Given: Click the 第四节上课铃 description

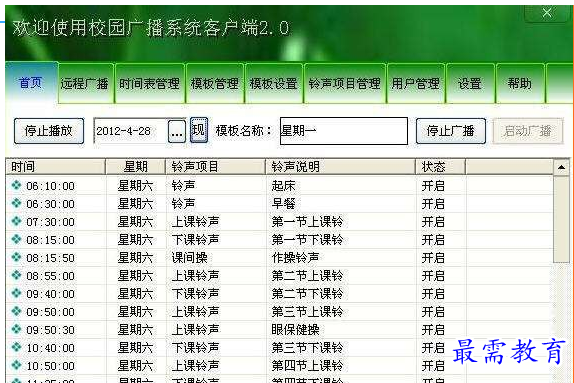Looking at the screenshot, I should tap(307, 365).
